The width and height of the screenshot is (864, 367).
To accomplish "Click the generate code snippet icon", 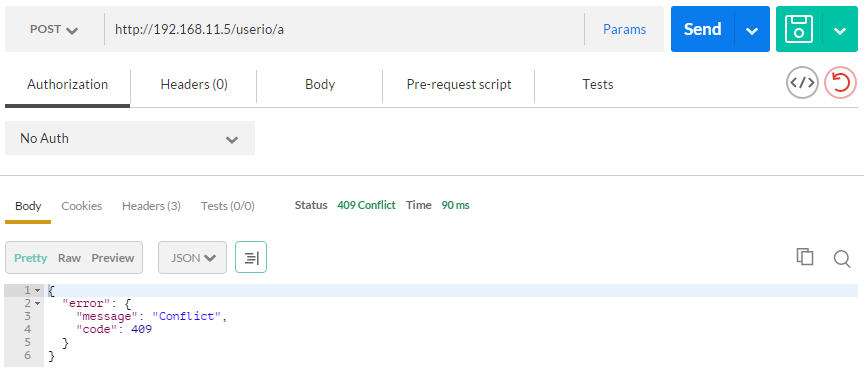I will [x=802, y=83].
